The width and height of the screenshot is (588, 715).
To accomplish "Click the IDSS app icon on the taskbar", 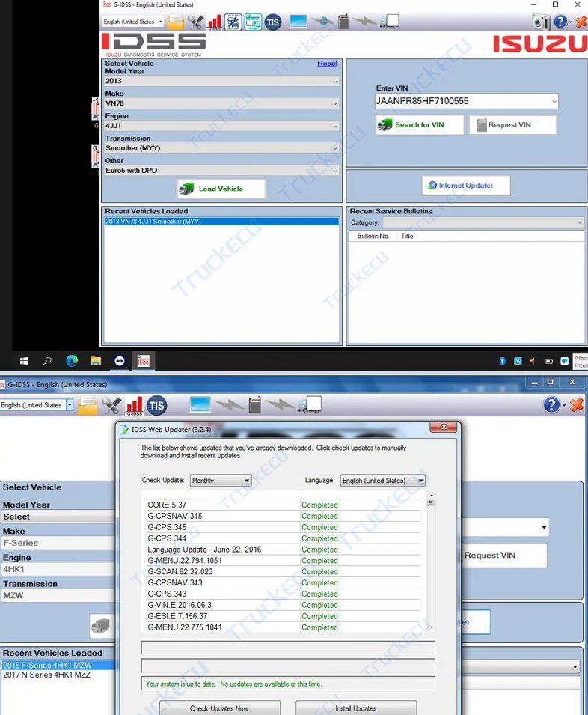I will 143,361.
